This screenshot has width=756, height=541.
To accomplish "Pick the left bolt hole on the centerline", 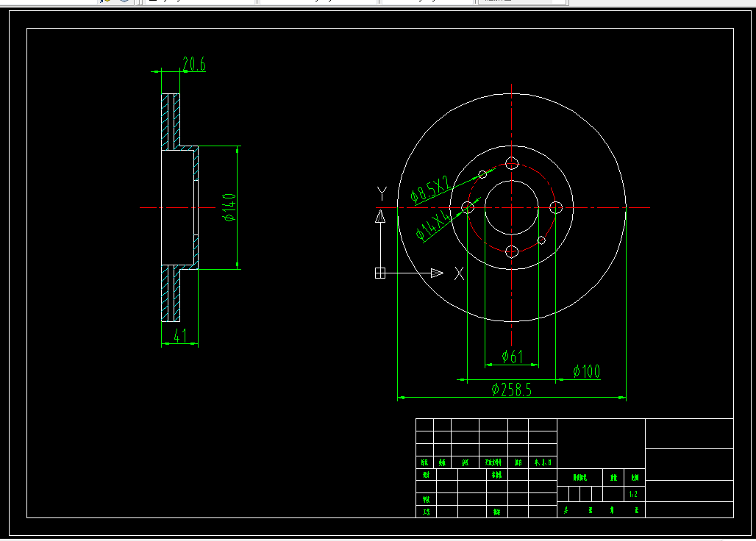I will pyautogui.click(x=468, y=207).
